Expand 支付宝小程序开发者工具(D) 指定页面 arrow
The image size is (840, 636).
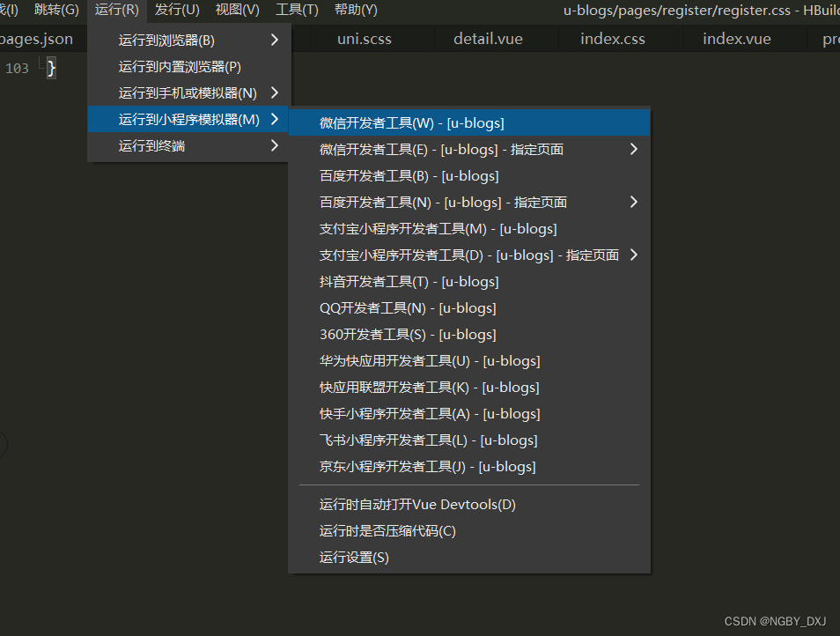(x=633, y=255)
